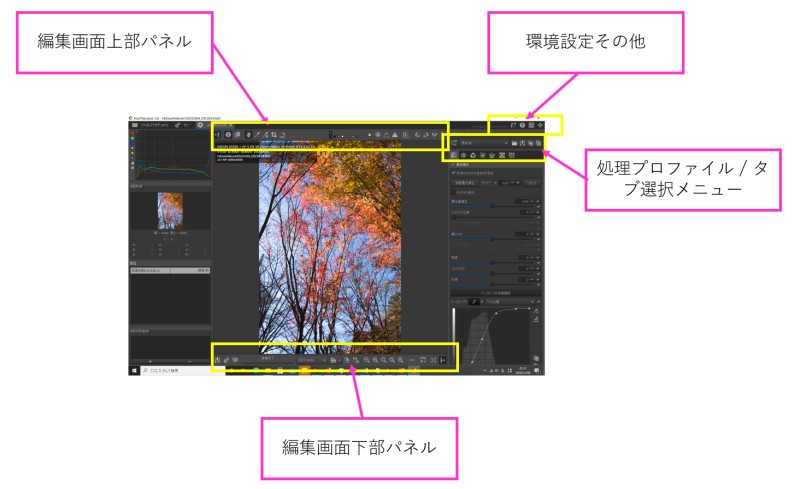This screenshot has height=489, width=800.
Task: Copy the processing profile to clipboard
Action: click(x=531, y=143)
